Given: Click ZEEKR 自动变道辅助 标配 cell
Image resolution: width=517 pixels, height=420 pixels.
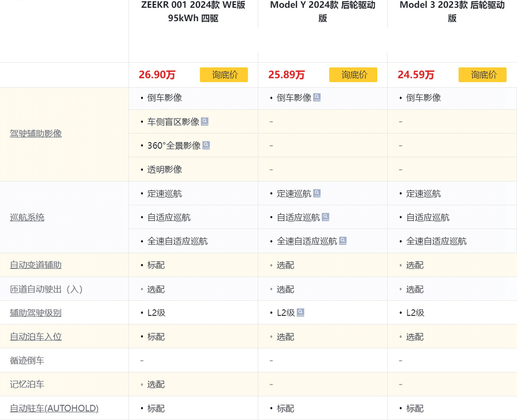Looking at the screenshot, I should tap(193, 265).
